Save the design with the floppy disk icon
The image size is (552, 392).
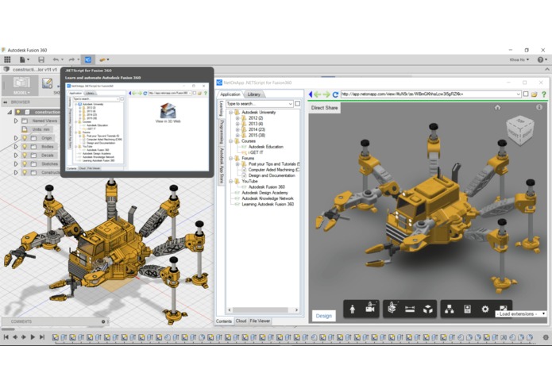[41, 60]
